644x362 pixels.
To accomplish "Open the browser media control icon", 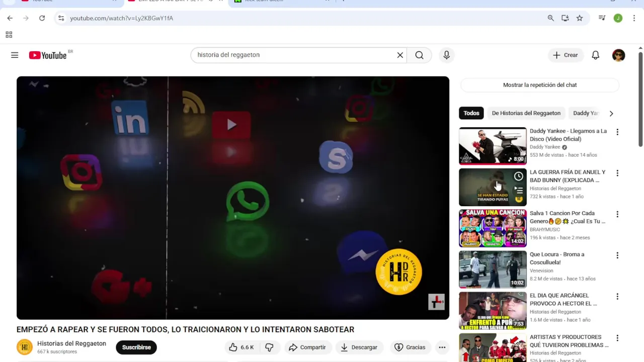I will (x=602, y=18).
